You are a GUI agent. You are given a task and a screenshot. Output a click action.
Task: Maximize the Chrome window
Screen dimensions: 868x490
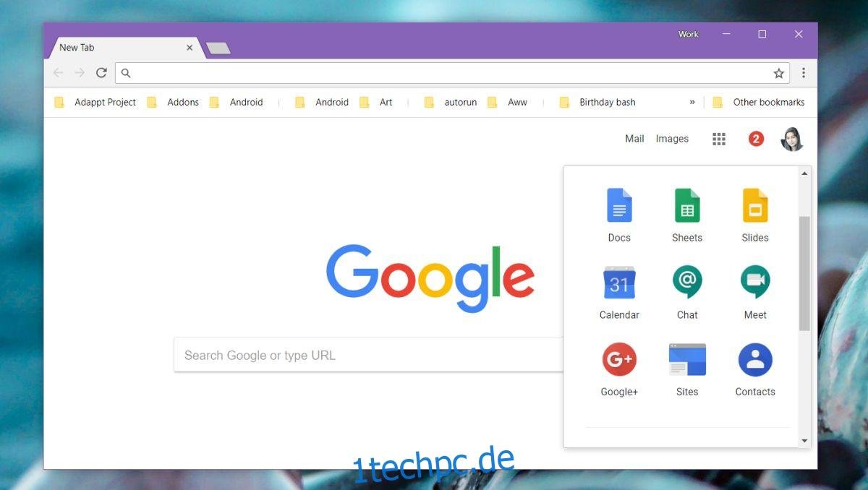click(x=762, y=34)
